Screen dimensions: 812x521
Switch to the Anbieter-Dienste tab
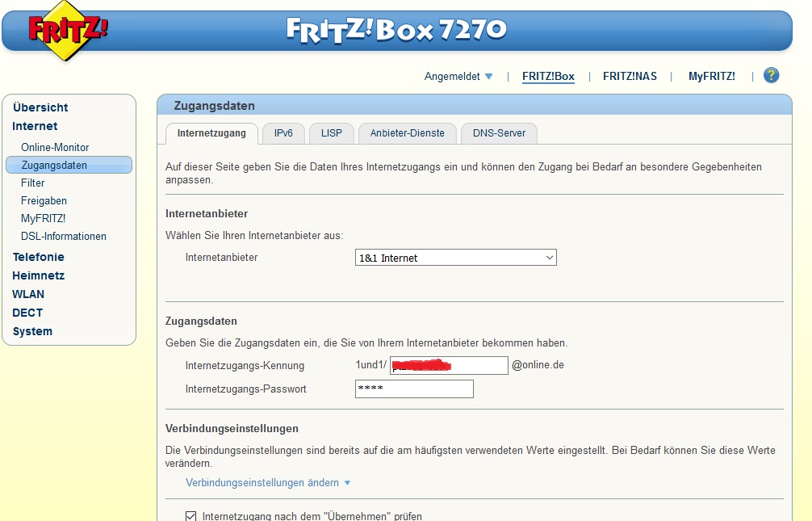pos(407,133)
